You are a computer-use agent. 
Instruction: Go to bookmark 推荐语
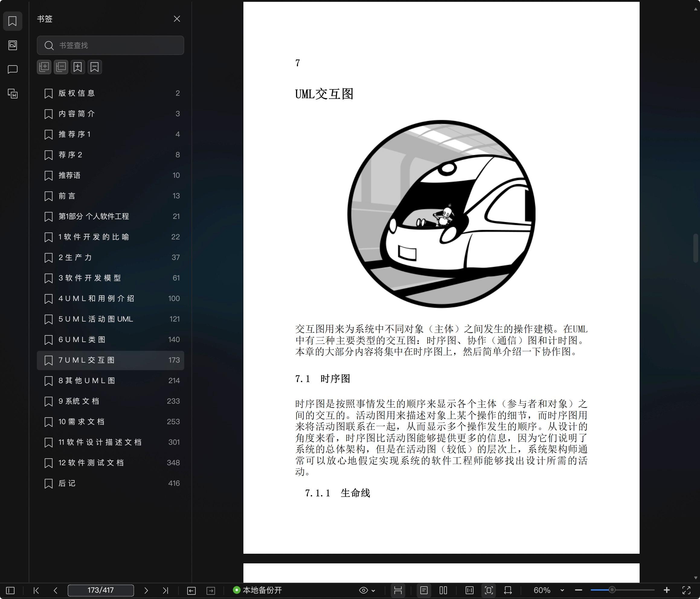(x=111, y=175)
